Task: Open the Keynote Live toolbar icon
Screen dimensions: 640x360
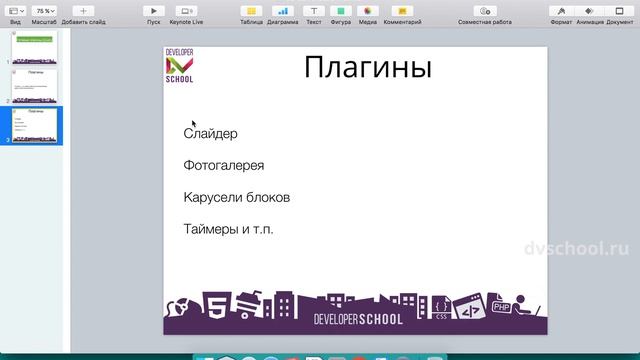Action: click(x=187, y=11)
